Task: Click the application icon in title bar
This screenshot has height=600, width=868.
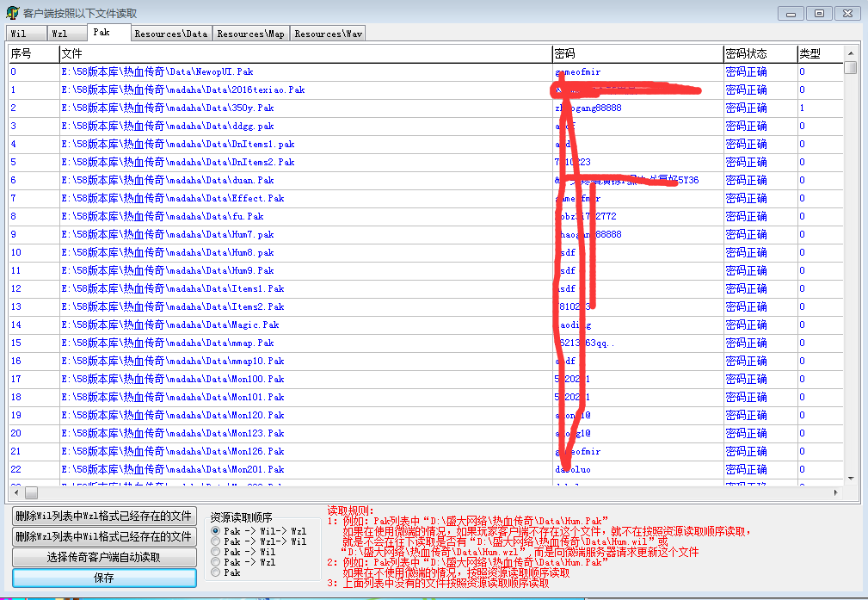Action: pos(12,13)
